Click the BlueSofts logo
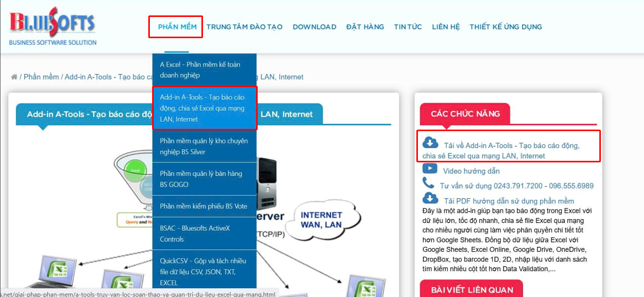The image size is (644, 297). (x=53, y=26)
